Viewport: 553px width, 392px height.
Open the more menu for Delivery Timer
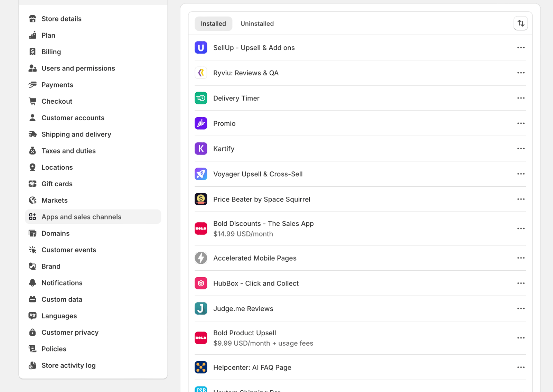click(x=521, y=98)
